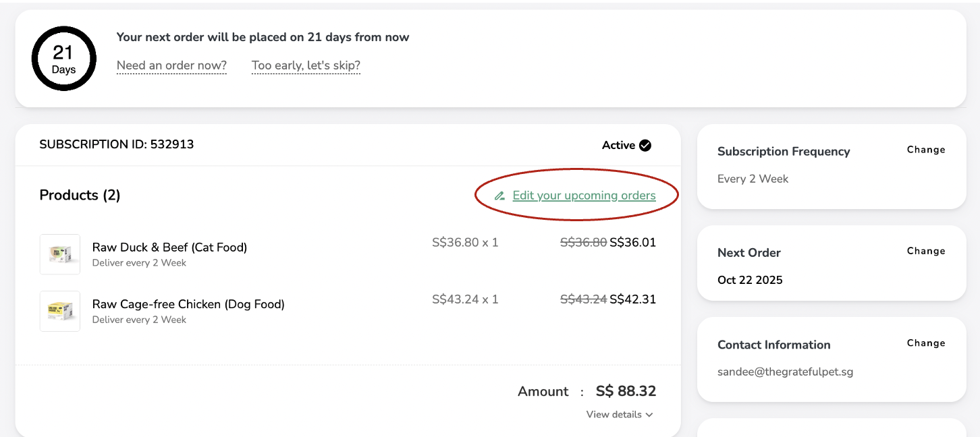Change the Next Order date
The height and width of the screenshot is (437, 980).
[925, 251]
